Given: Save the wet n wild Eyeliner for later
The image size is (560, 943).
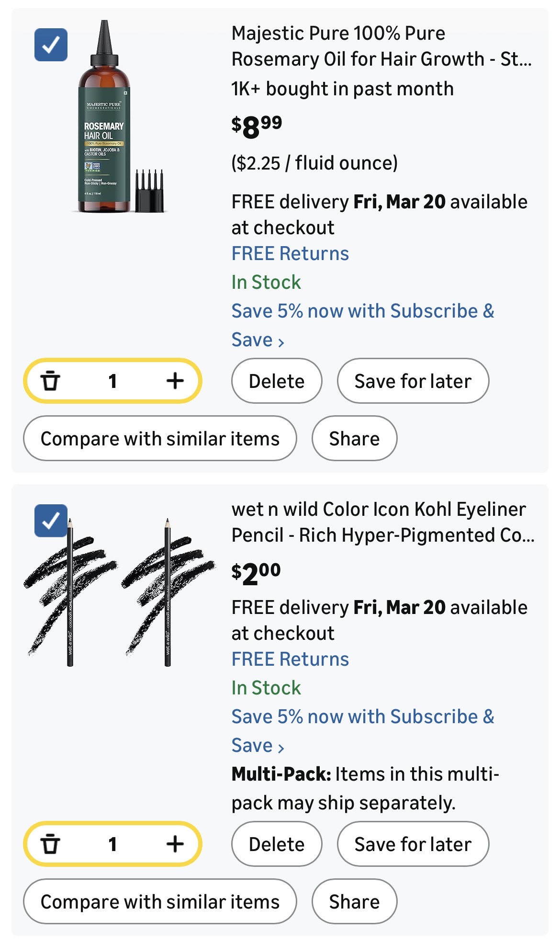Looking at the screenshot, I should (413, 844).
